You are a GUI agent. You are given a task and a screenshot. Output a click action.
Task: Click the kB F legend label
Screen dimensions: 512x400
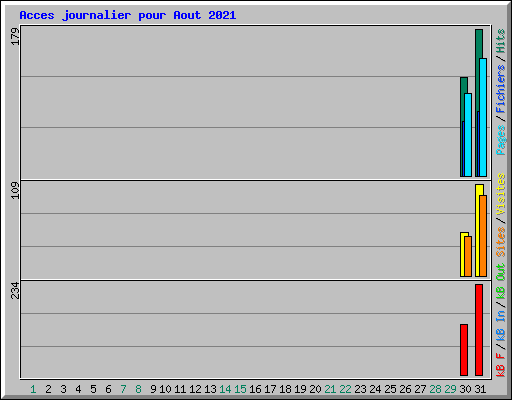[501, 365]
